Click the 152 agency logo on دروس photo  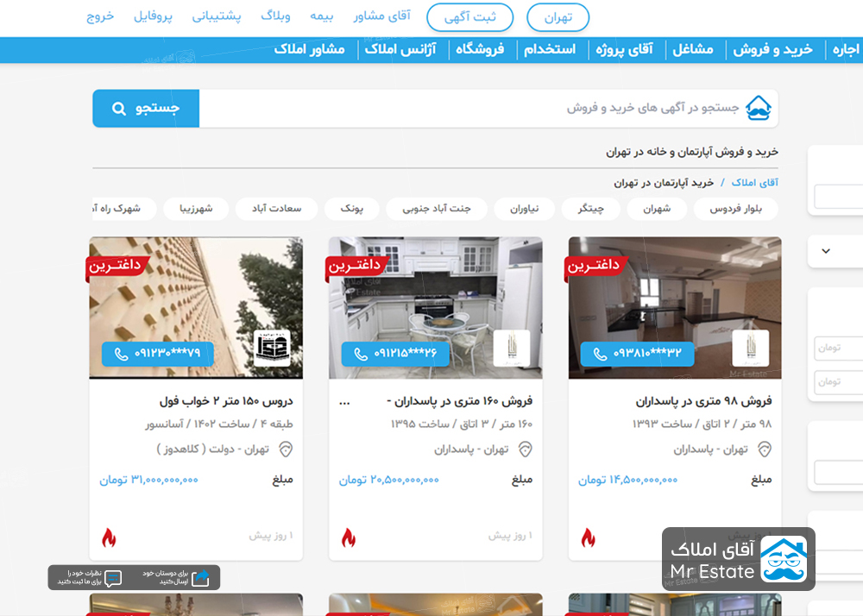click(x=272, y=349)
